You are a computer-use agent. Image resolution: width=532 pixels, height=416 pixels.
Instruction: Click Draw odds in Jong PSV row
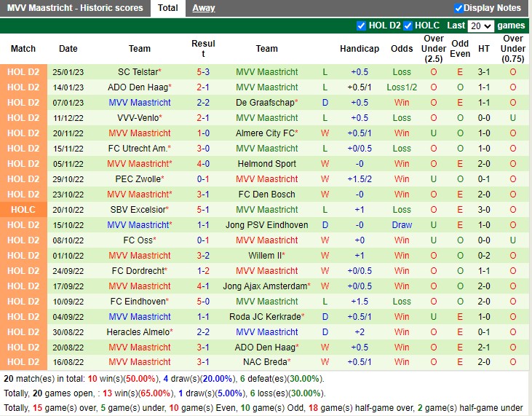tap(402, 225)
